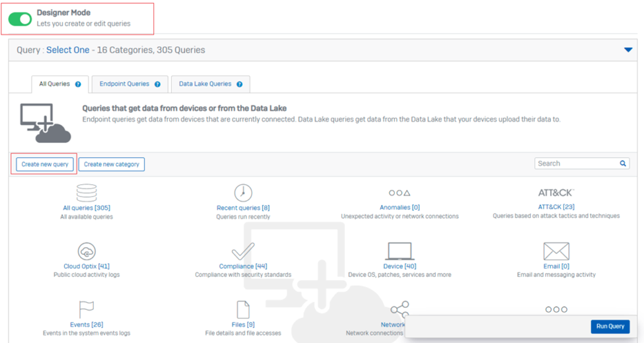Open the Anomalies shapes icon
Screen dimensions: 644x343
(x=400, y=193)
